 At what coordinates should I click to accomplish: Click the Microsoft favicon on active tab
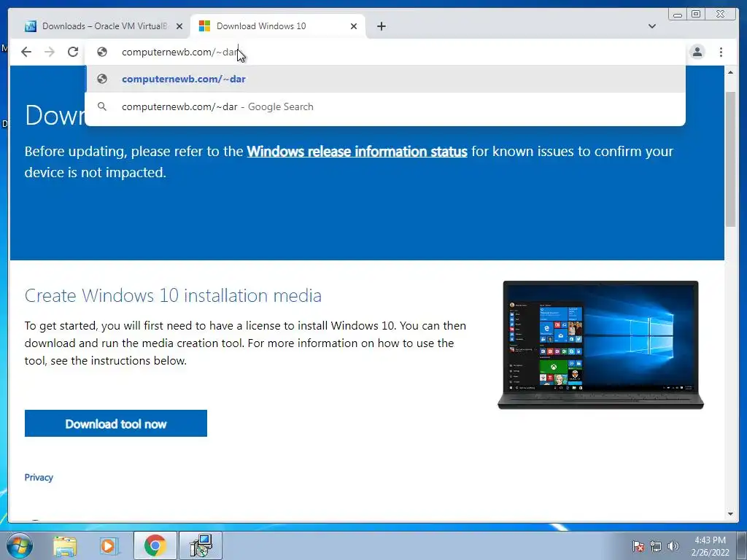tap(204, 26)
